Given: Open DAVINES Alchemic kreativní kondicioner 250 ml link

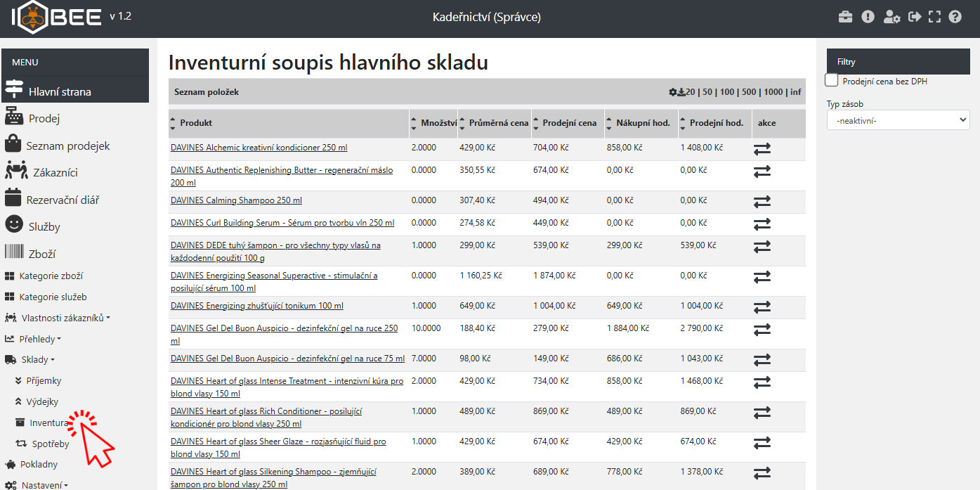Looking at the screenshot, I should point(259,148).
